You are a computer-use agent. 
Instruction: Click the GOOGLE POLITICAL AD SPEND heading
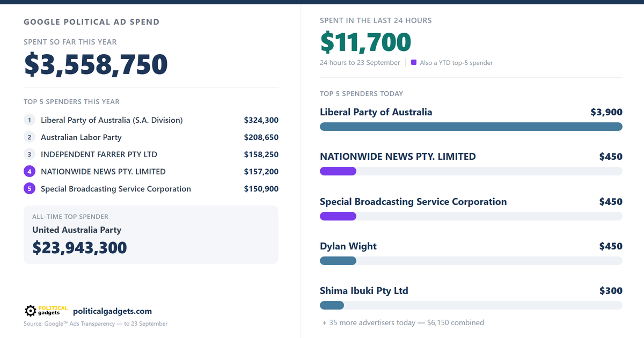91,22
